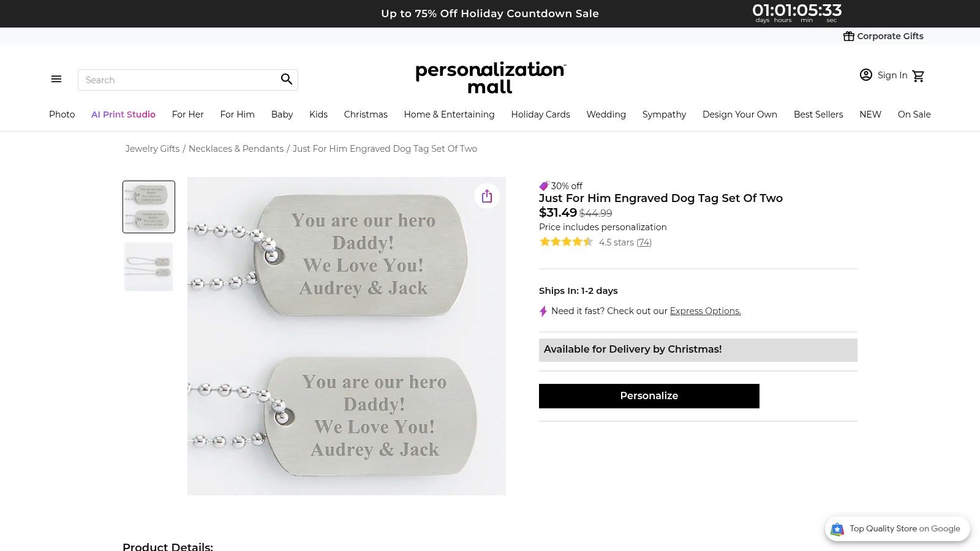Click the Personalize button

pyautogui.click(x=649, y=395)
